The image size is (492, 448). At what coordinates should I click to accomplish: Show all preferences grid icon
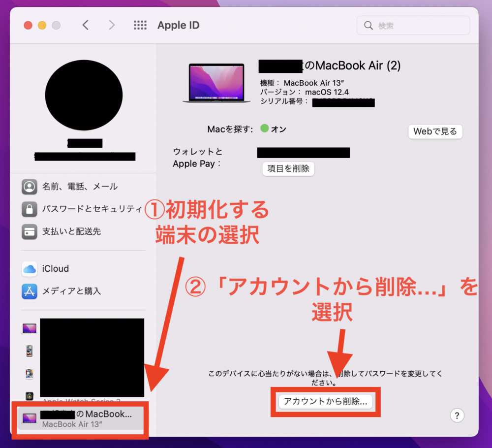point(140,25)
